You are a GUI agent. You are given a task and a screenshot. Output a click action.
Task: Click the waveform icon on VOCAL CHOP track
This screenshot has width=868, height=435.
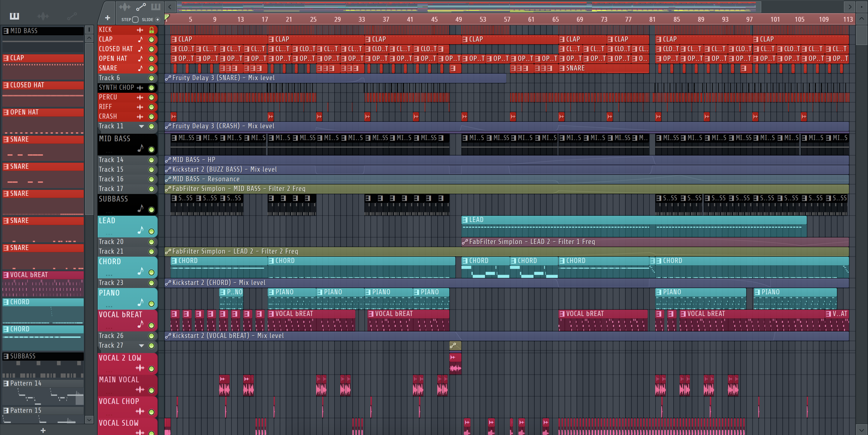(x=140, y=411)
